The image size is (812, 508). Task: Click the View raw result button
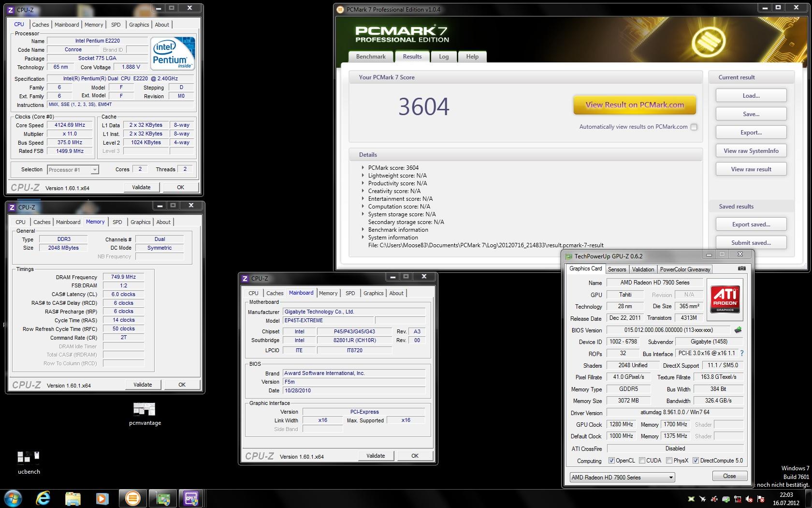pyautogui.click(x=751, y=169)
